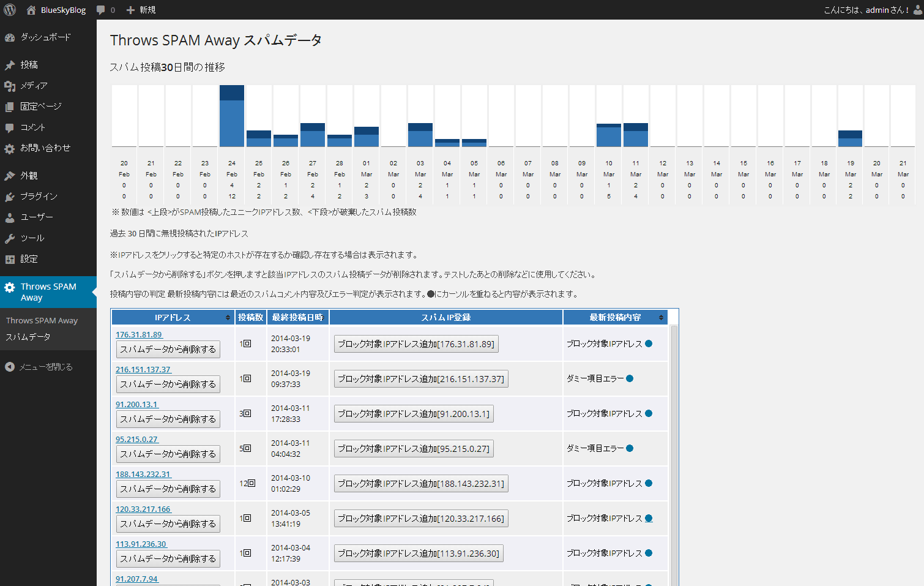Open the IP address link 113.91.236.30
924x586 pixels.
141,544
